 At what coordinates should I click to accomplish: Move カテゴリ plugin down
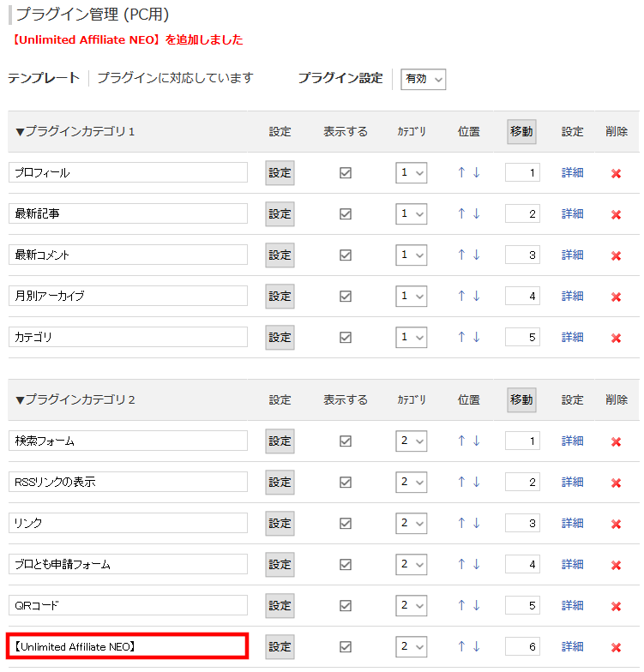477,338
